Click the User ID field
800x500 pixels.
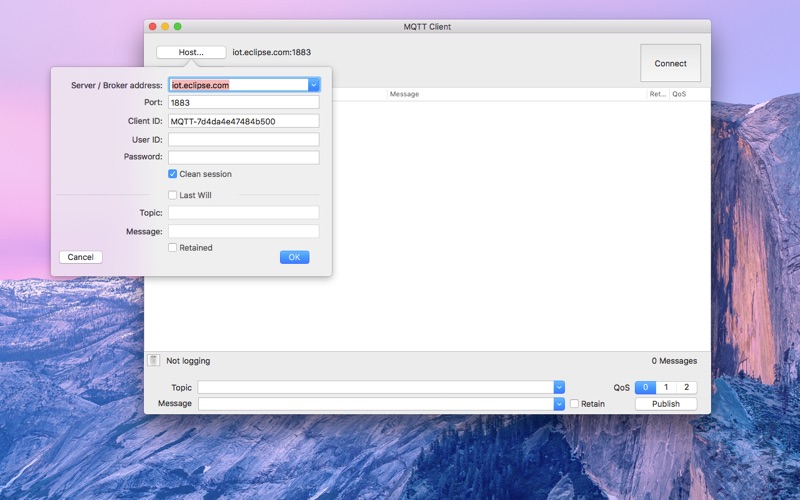(x=244, y=139)
